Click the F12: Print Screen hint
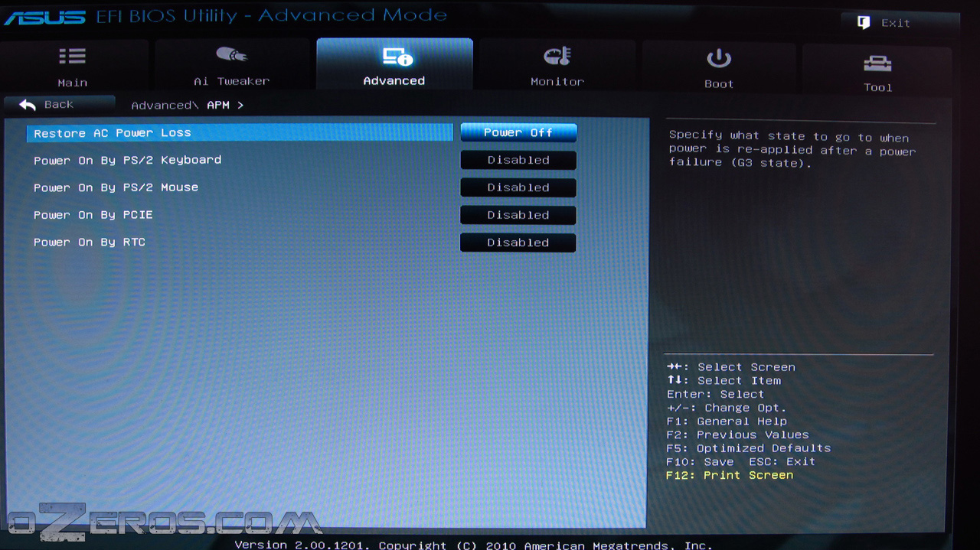 tap(730, 475)
